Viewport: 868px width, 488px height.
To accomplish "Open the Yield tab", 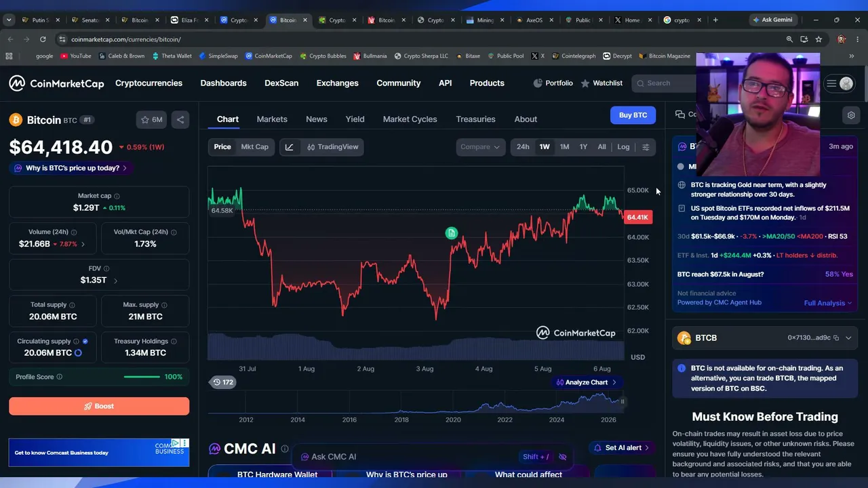I will tap(355, 119).
